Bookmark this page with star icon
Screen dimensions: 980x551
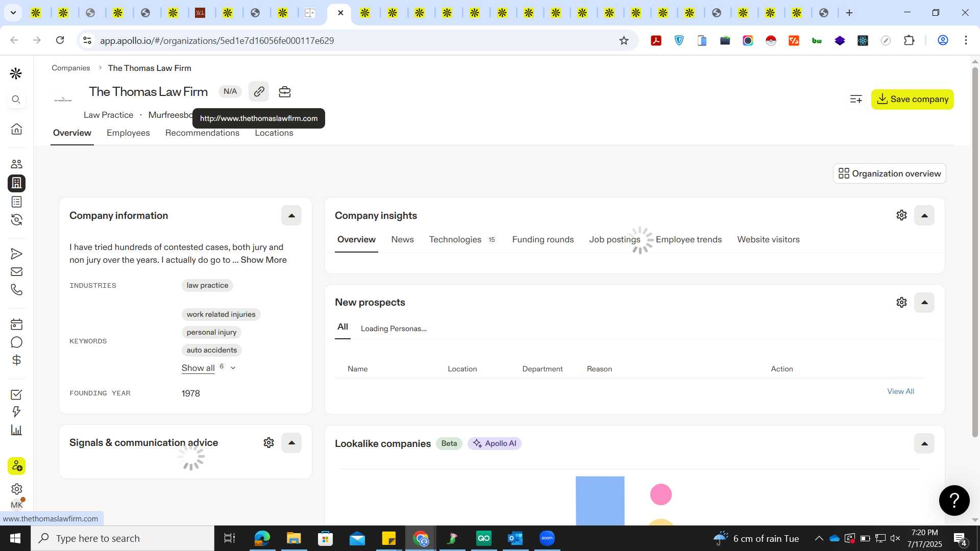624,40
